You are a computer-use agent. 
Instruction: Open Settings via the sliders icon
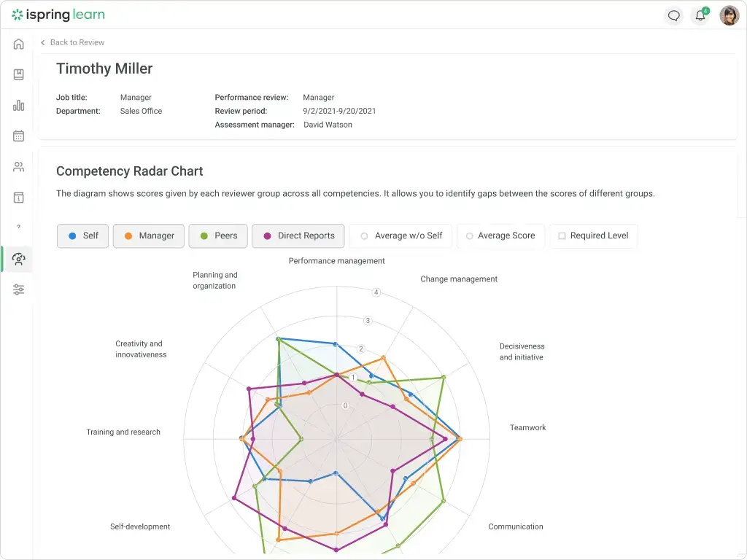point(18,289)
